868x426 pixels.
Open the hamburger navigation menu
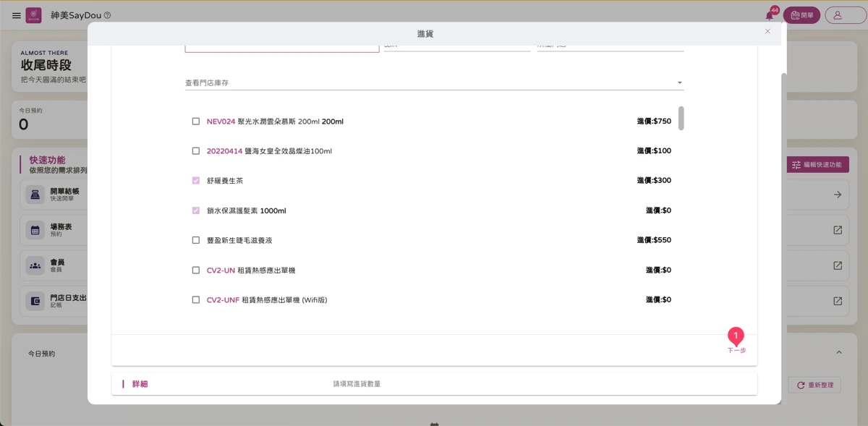click(x=16, y=15)
